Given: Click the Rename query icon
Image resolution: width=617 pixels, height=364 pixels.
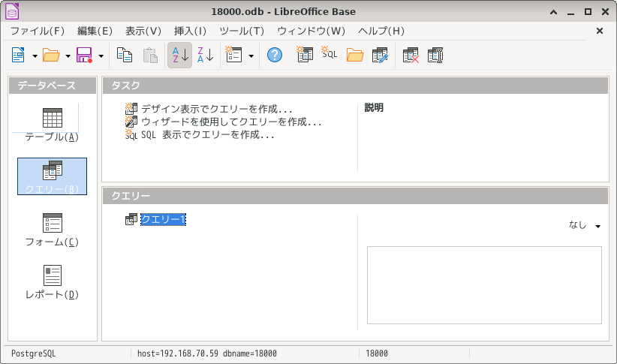Looking at the screenshot, I should (x=435, y=55).
